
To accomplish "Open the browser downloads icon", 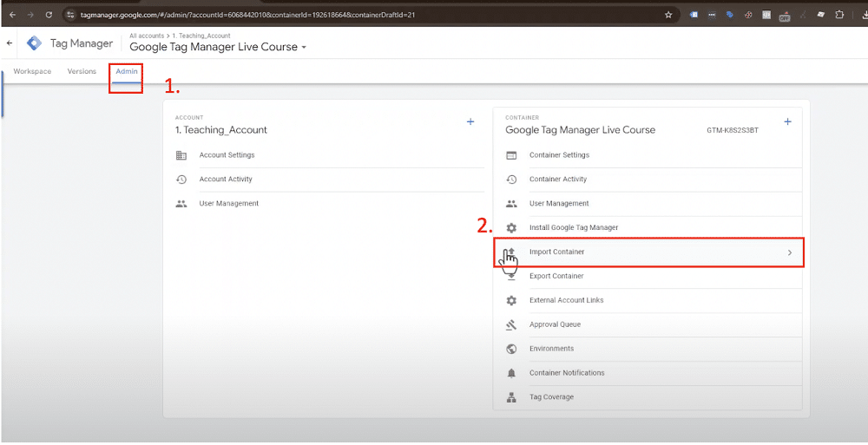I will [x=865, y=15].
